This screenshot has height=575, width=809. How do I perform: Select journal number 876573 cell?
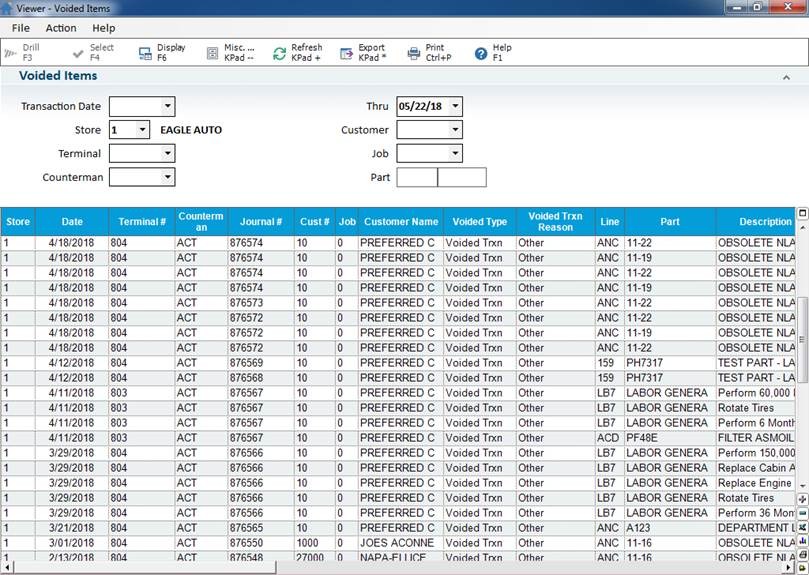click(x=261, y=302)
